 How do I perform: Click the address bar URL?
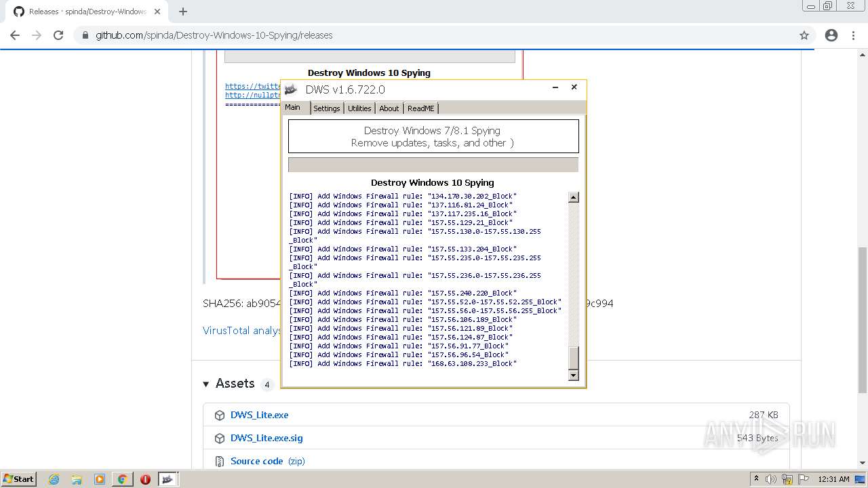click(x=214, y=35)
